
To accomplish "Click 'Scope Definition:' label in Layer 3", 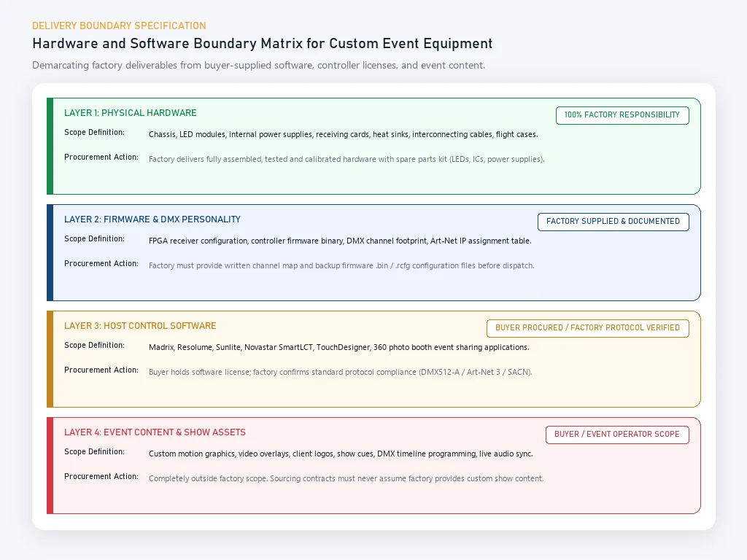I will [94, 345].
